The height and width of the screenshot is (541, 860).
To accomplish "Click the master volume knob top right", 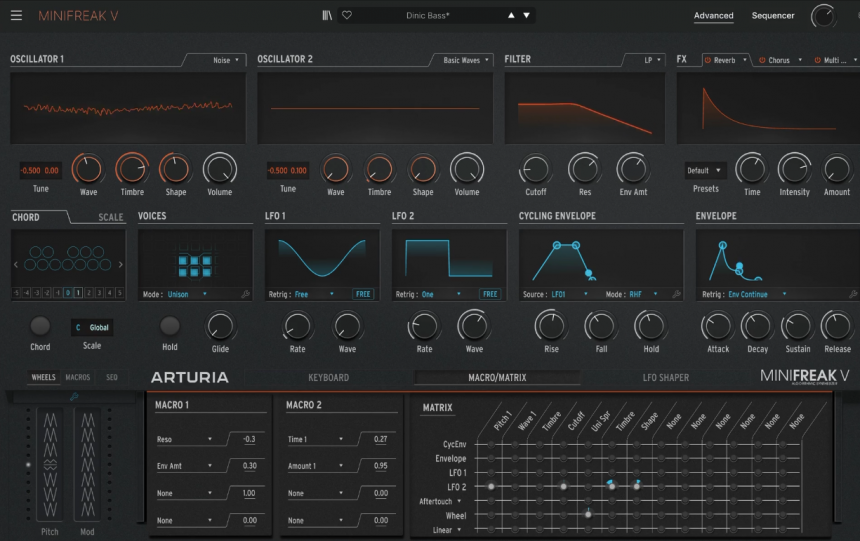I will click(824, 16).
